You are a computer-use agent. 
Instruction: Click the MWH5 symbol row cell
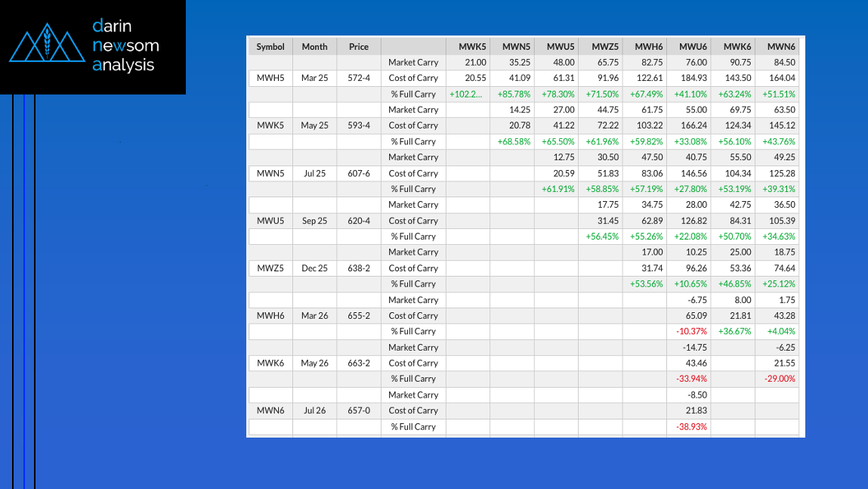tap(270, 78)
